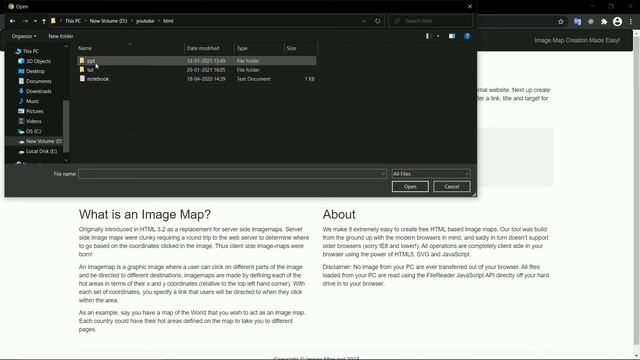Go back using the Open dialog's back arrow
The width and height of the screenshot is (640, 360).
click(x=12, y=21)
